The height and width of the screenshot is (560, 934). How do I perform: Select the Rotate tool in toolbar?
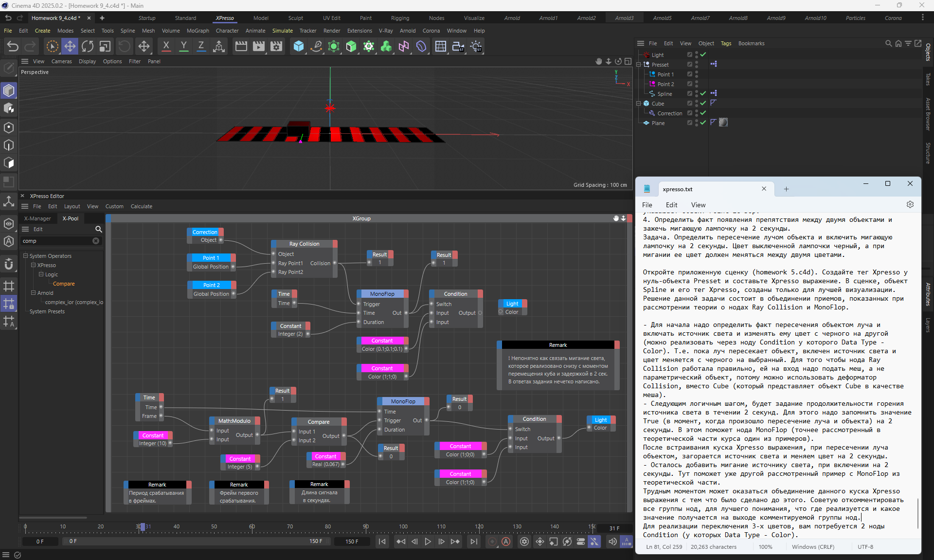[x=88, y=46]
